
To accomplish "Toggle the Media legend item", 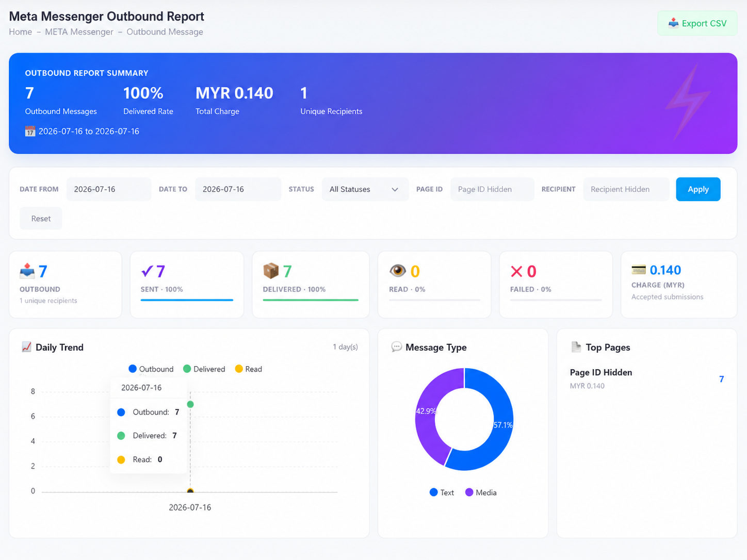I will [x=481, y=492].
